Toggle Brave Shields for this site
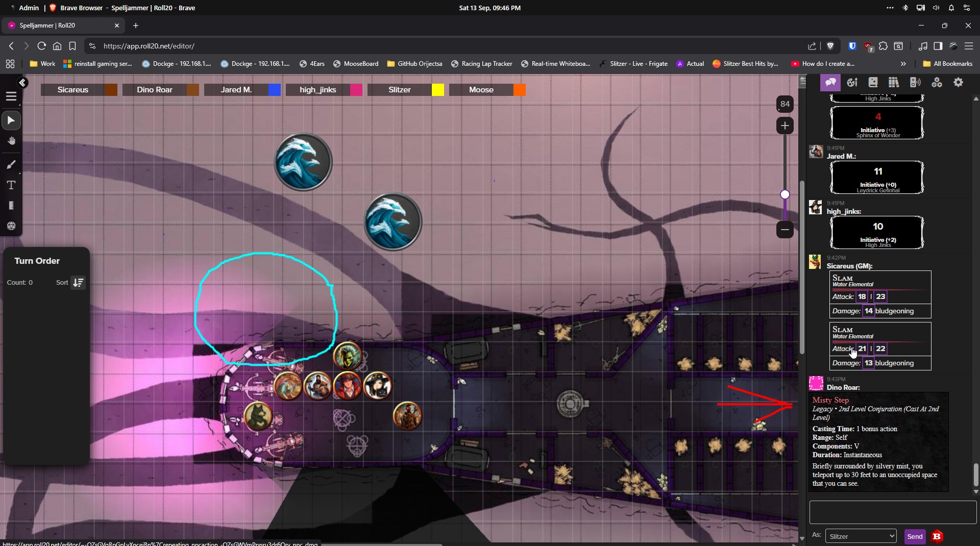The image size is (980, 546). pos(830,46)
